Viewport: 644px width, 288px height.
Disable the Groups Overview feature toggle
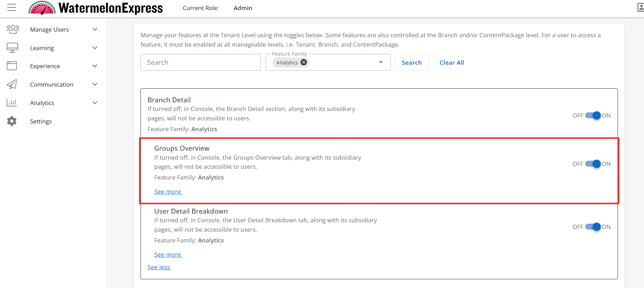click(x=593, y=164)
